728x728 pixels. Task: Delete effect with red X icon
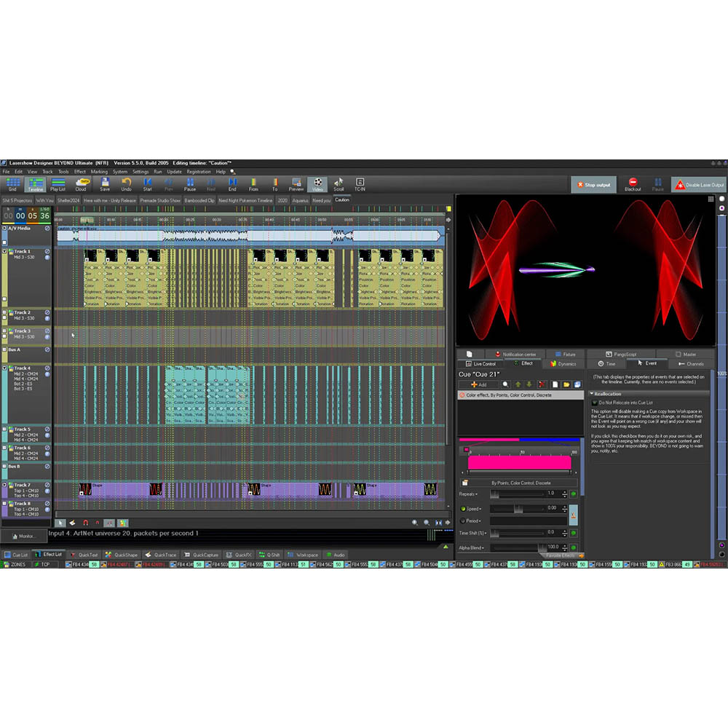coord(541,384)
